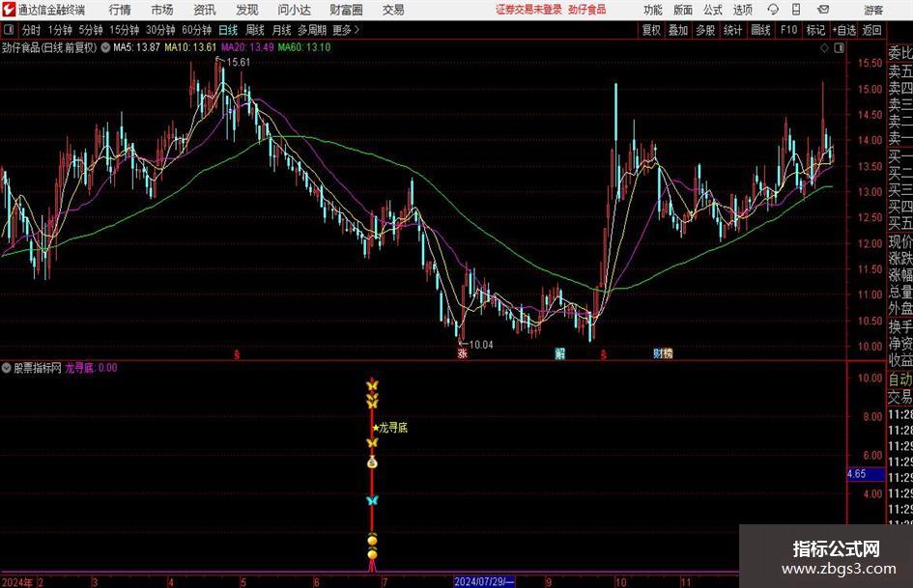Click the 复权 button
913x588 pixels.
tap(651, 30)
